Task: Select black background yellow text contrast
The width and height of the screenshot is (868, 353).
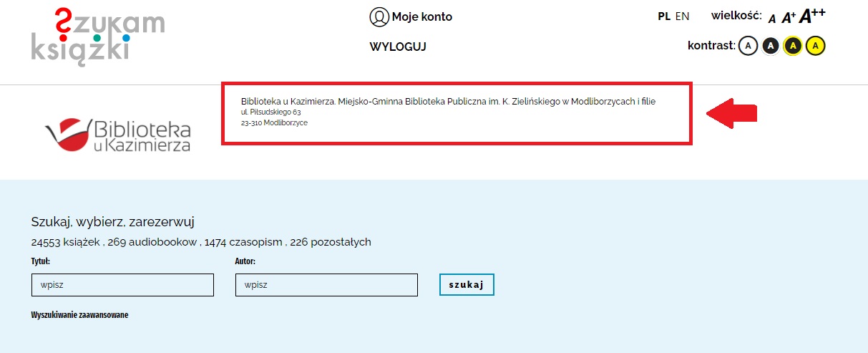Action: point(792,46)
